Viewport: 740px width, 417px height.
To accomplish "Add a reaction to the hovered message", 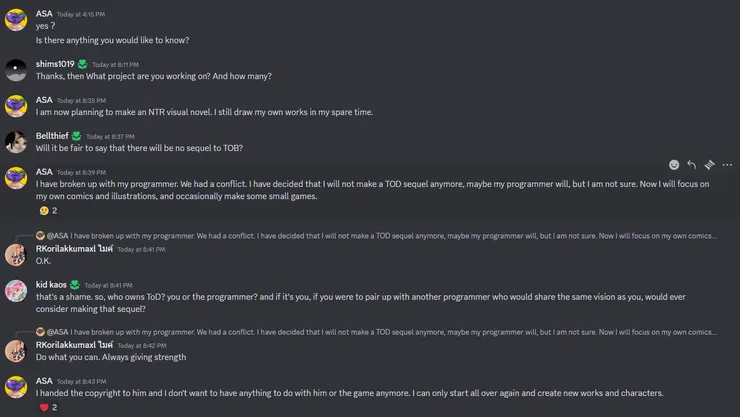I will [x=674, y=165].
